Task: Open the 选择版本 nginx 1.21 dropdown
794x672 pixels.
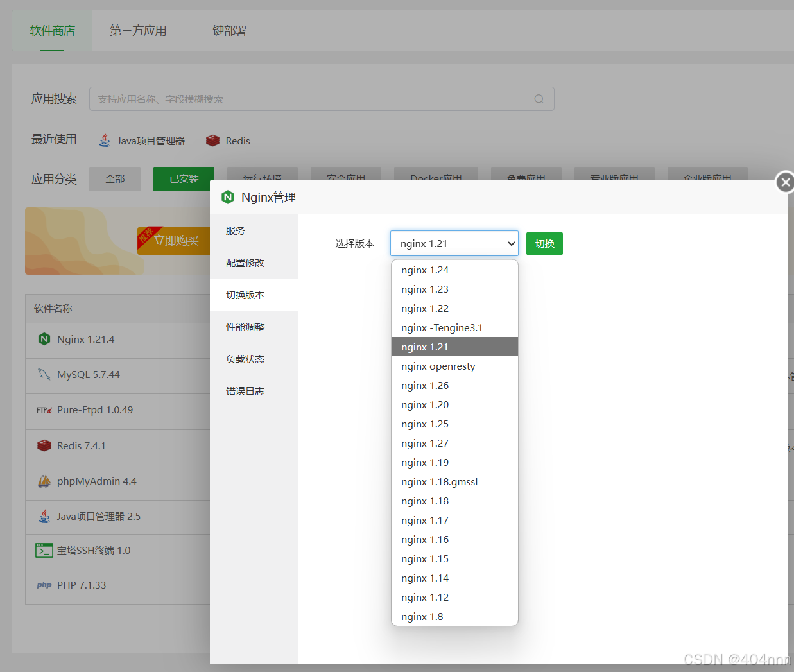Action: click(454, 243)
